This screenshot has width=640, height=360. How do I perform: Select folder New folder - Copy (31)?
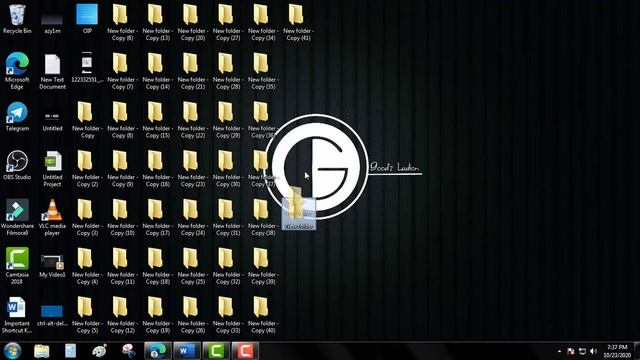pos(228,217)
